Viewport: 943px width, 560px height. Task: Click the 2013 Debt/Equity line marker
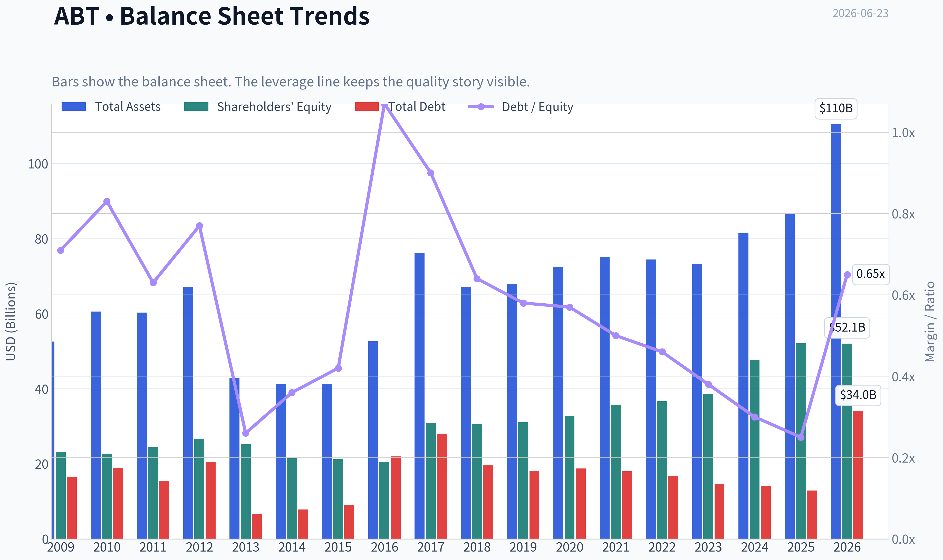(246, 433)
